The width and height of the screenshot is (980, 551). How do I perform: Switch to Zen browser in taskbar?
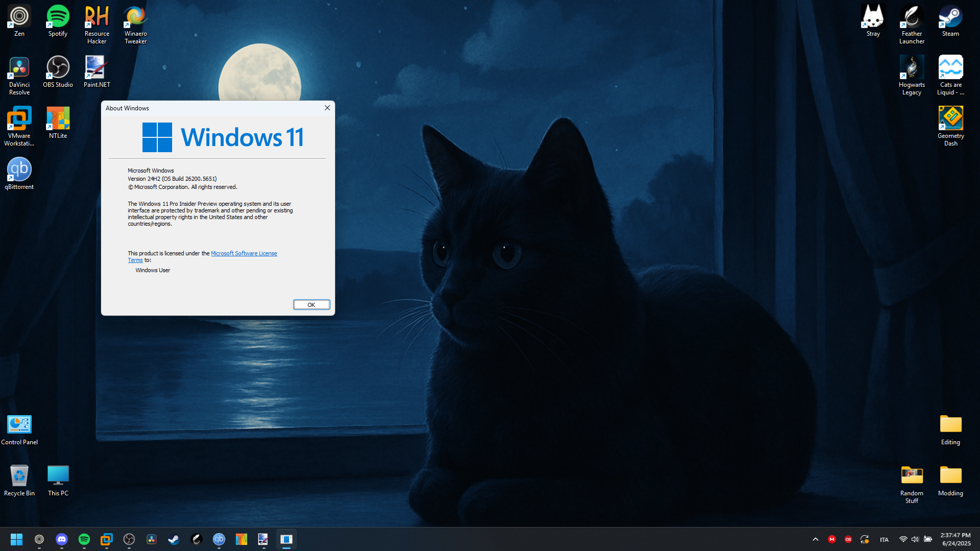pyautogui.click(x=39, y=539)
